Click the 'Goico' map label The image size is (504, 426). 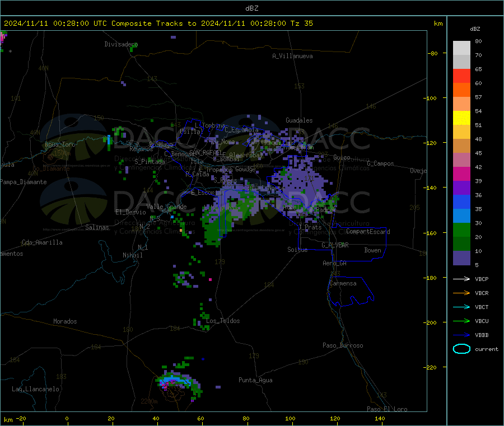click(x=342, y=157)
